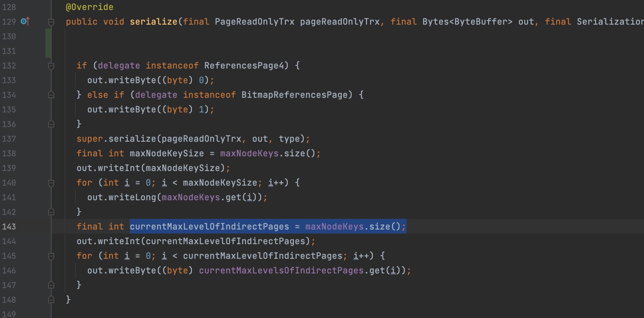Click the BitmapReferencesPage class reference
Viewport: 644px width, 318px height.
click(x=294, y=95)
